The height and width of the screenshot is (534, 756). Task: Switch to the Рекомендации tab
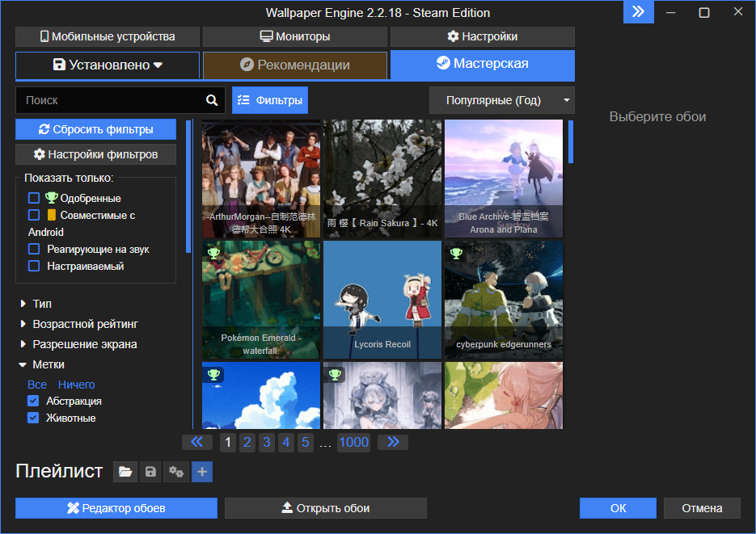coord(295,65)
